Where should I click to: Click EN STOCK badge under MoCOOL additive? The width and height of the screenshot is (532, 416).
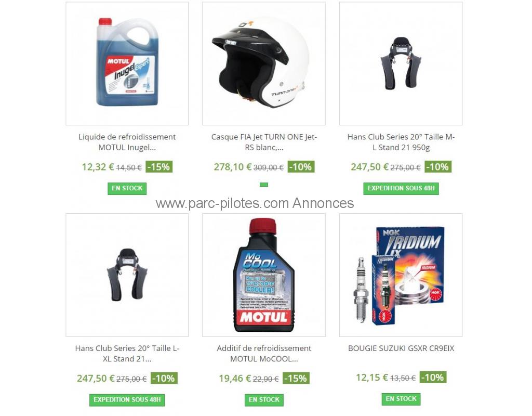[x=264, y=400]
